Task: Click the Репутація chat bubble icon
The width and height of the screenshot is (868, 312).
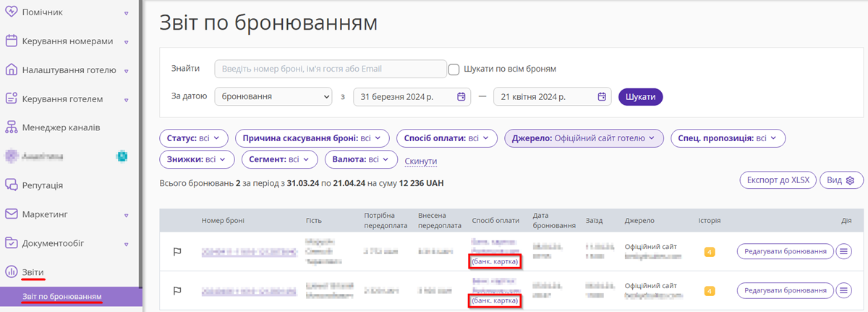Action: coord(11,185)
